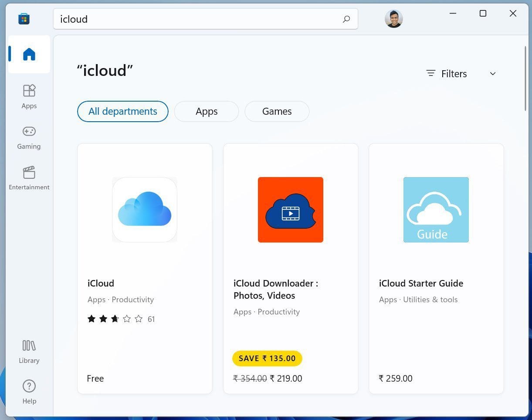Click the "icloud" results heading
This screenshot has height=420, width=532.
pyautogui.click(x=105, y=70)
